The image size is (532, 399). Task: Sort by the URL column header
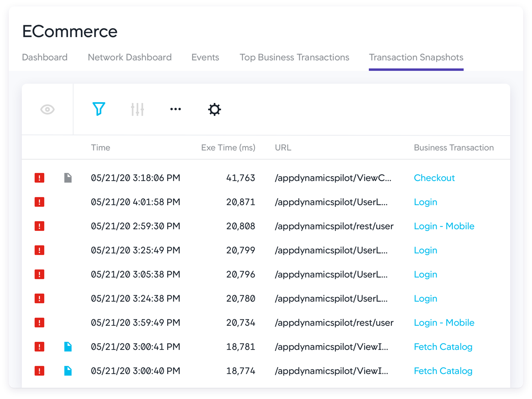(283, 148)
